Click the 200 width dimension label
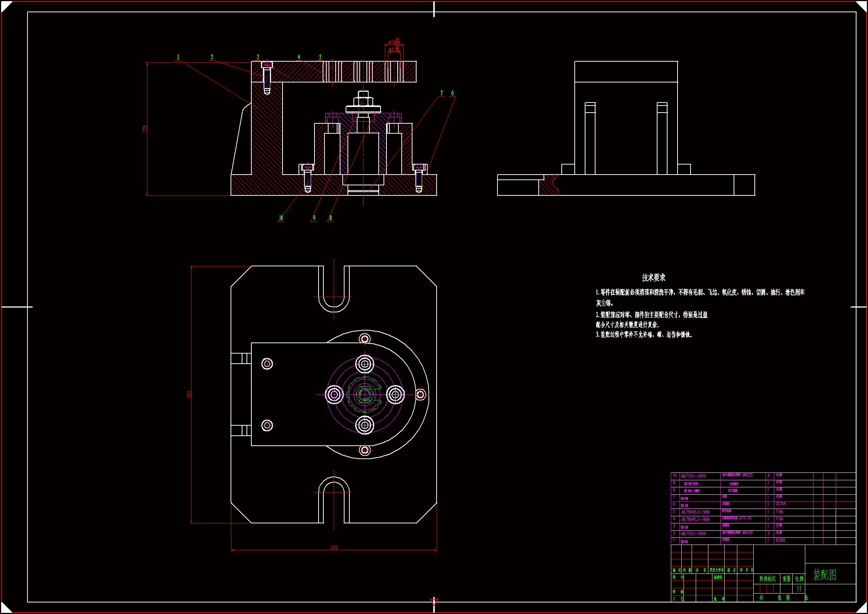 [x=334, y=548]
